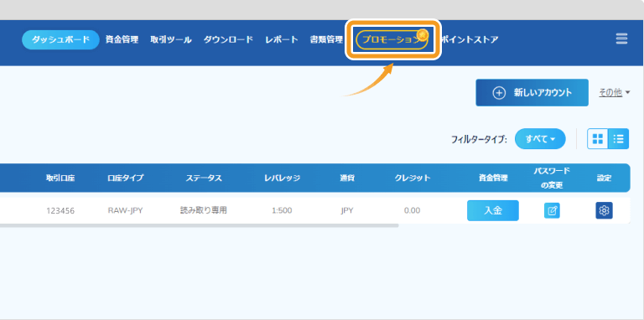This screenshot has height=320, width=644.
Task: Switch to grid view layout
Action: [598, 139]
